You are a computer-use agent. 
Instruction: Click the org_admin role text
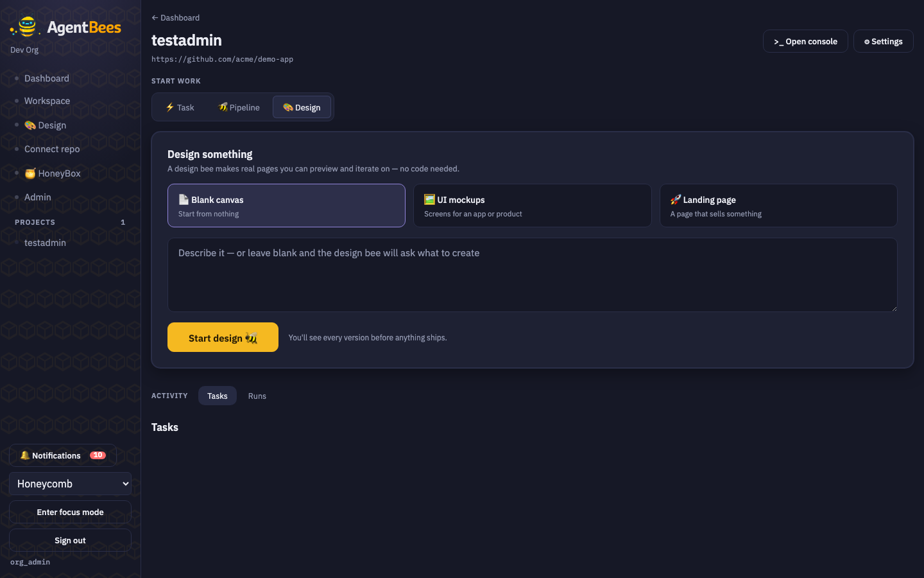30,562
